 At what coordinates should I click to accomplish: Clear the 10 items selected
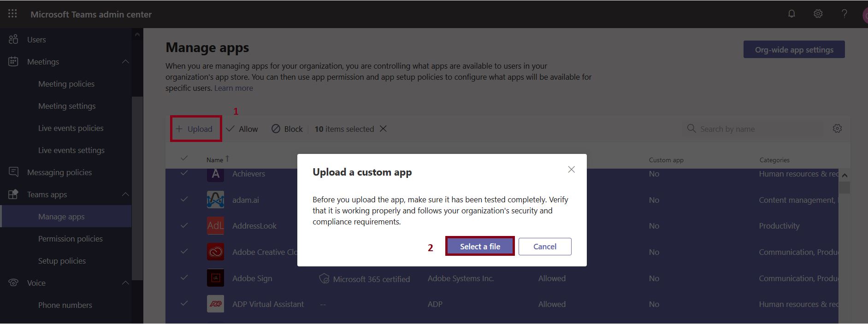coord(383,129)
